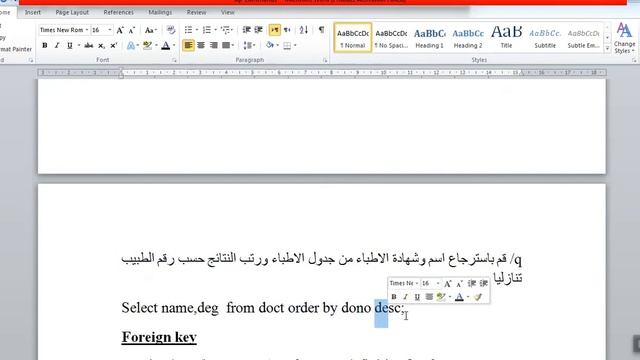Increase font size with the ribbon Grow Font icon
The width and height of the screenshot is (640, 360).
point(120,30)
